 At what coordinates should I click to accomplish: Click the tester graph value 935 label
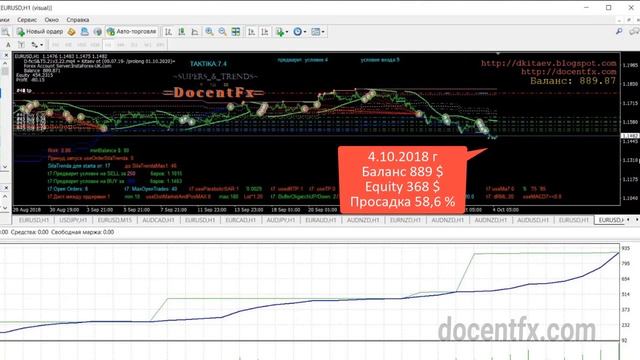coord(625,248)
